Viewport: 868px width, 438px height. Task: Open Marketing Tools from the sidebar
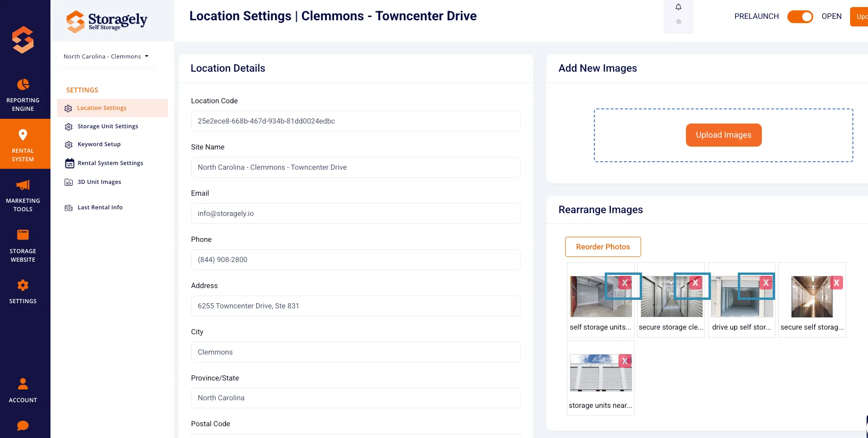23,195
